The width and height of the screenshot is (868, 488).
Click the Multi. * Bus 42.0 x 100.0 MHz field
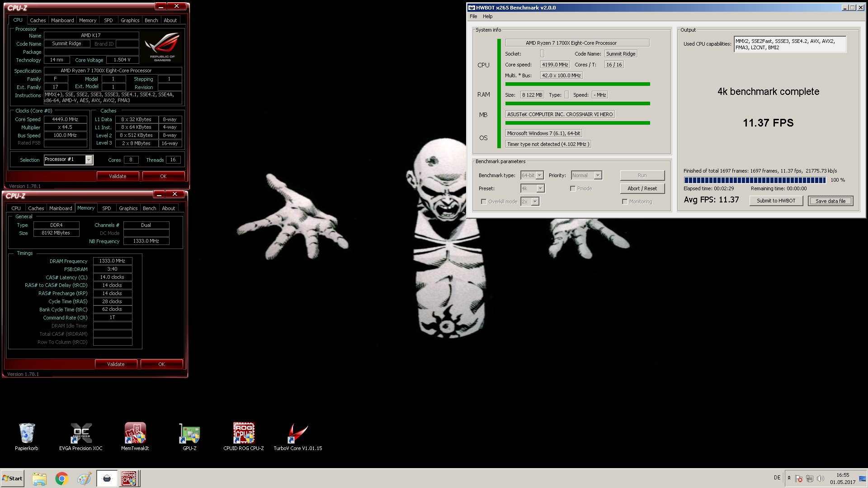[561, 75]
